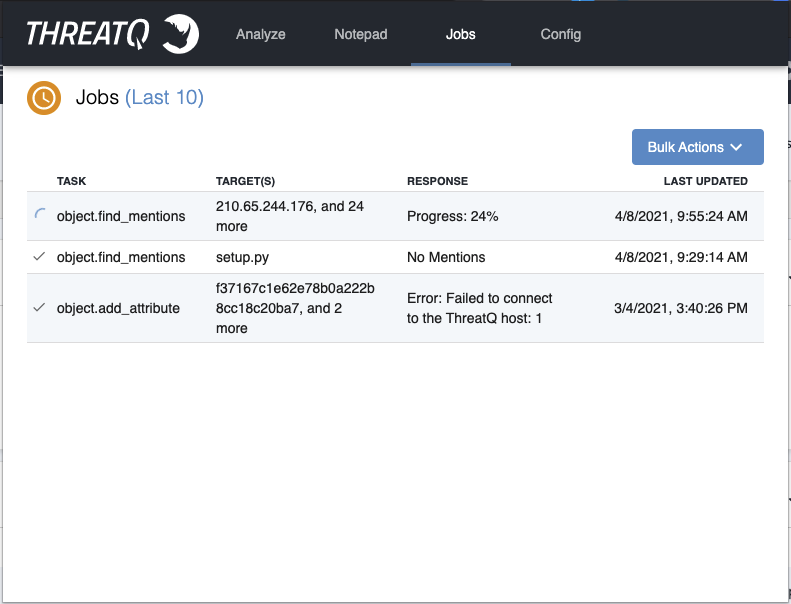This screenshot has width=791, height=604.
Task: Click the LAST UPDATED column header
Action: [x=706, y=181]
